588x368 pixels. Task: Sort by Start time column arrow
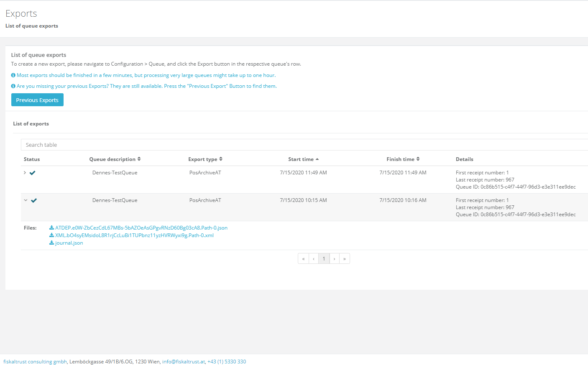(317, 159)
